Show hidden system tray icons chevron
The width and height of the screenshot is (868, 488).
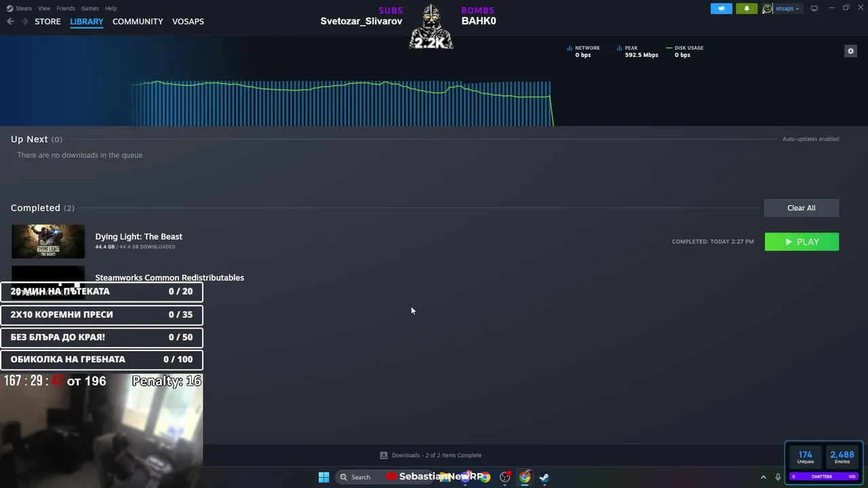(x=763, y=477)
